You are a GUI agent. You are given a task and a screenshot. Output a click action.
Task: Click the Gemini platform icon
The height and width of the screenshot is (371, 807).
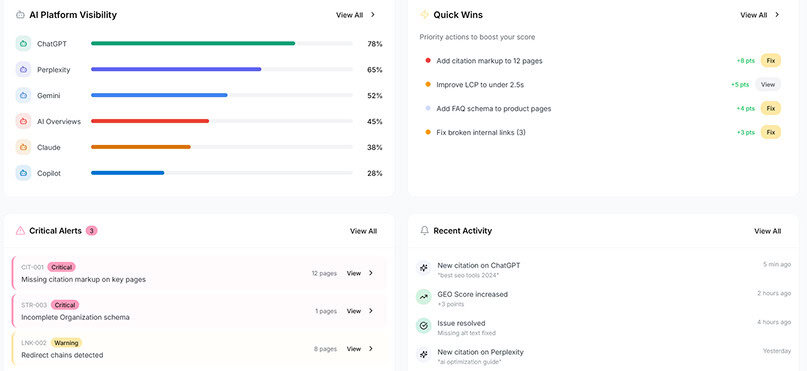[x=23, y=96]
